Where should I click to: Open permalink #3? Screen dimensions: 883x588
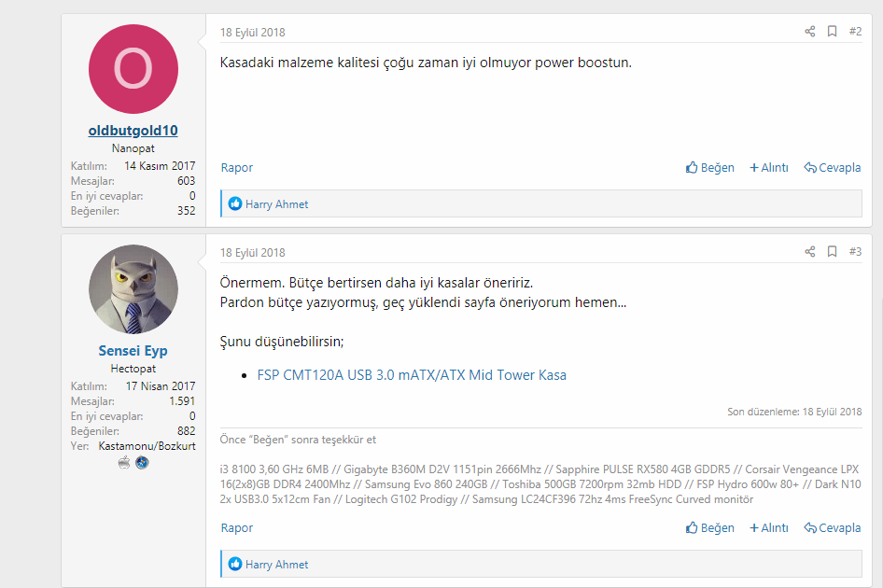[855, 252]
